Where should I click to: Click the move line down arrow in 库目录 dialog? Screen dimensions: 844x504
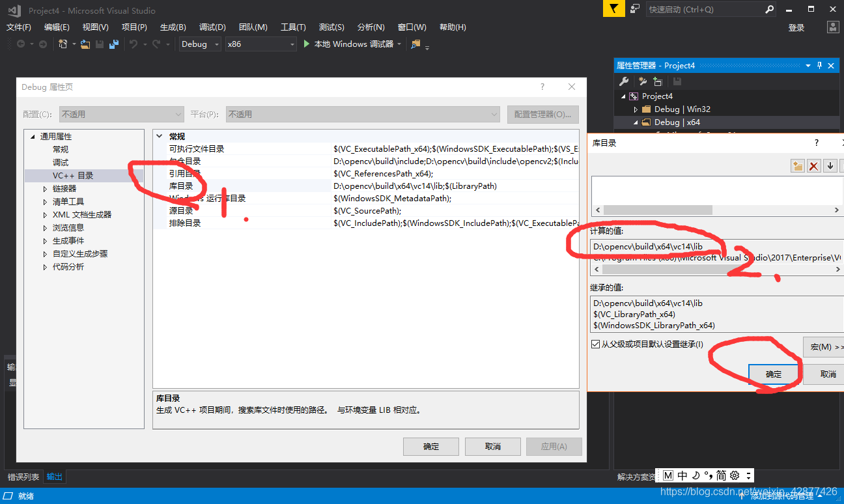830,166
